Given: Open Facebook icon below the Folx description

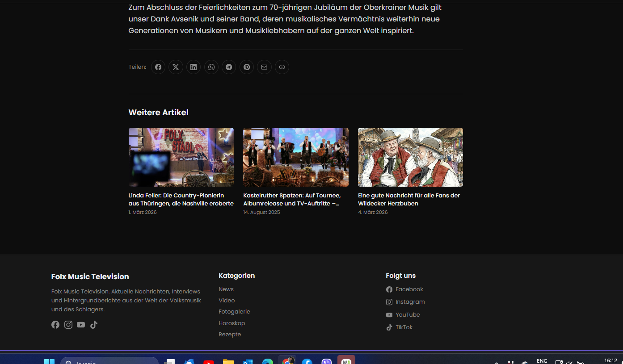Looking at the screenshot, I should click(x=55, y=325).
